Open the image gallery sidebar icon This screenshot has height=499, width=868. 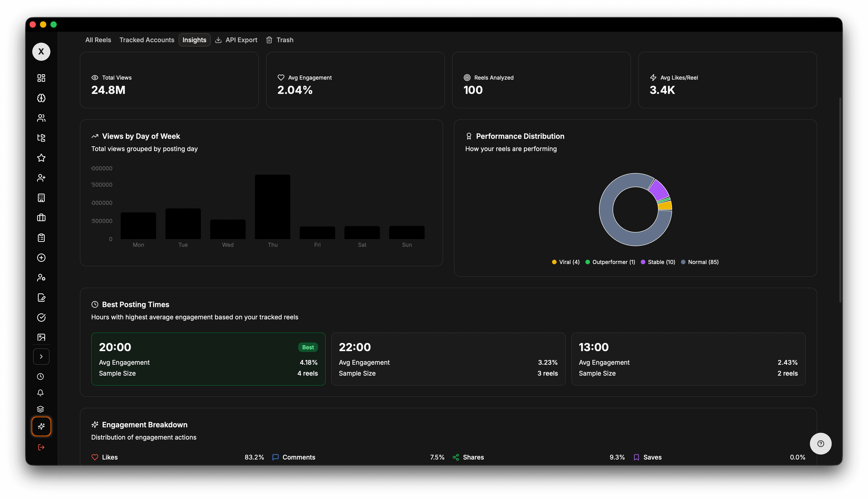point(41,337)
